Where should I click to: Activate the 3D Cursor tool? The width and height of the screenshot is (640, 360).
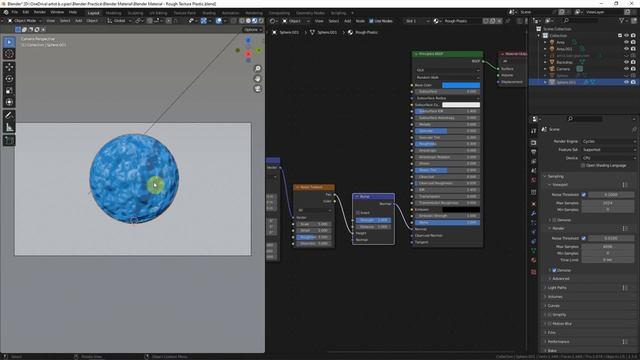coord(9,54)
